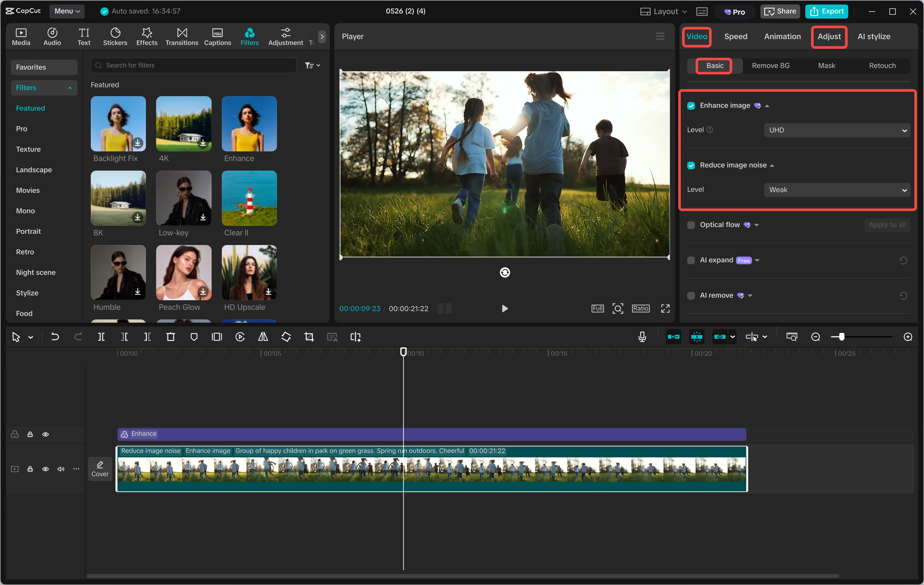The image size is (924, 585).
Task: Click the Crop icon above the timeline
Action: click(x=309, y=337)
